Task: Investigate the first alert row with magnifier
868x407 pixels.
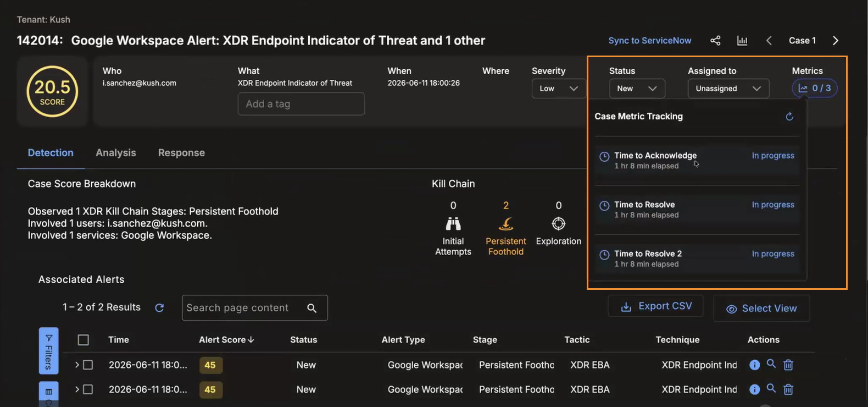Action: coord(771,364)
